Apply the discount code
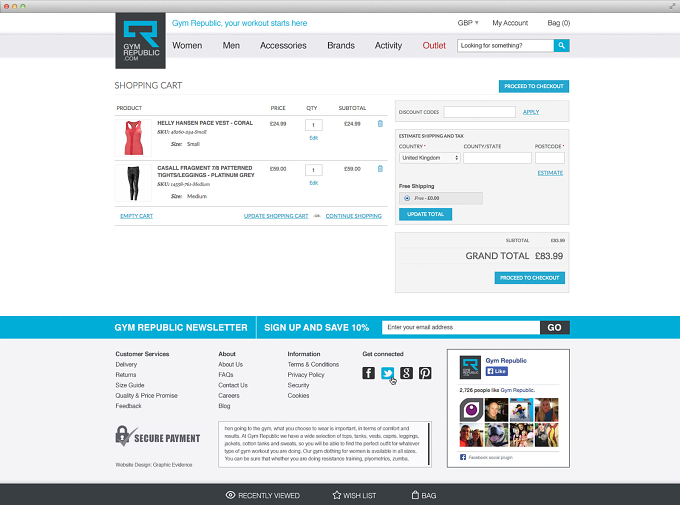This screenshot has width=680, height=505. [x=531, y=112]
